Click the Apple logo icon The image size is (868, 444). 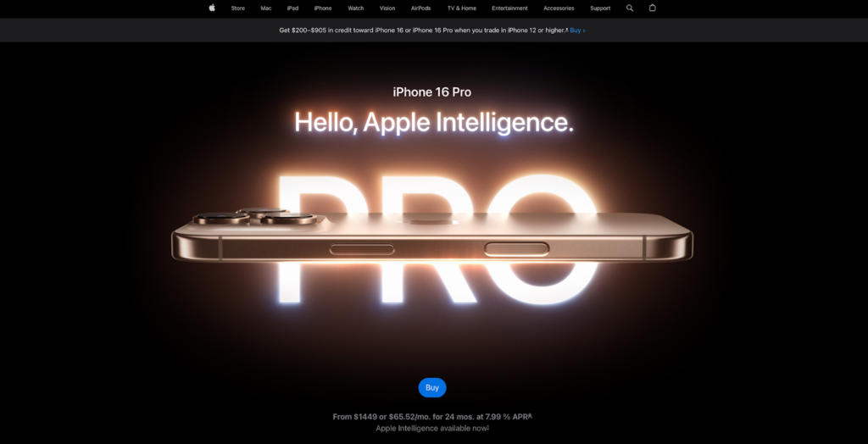click(x=211, y=8)
